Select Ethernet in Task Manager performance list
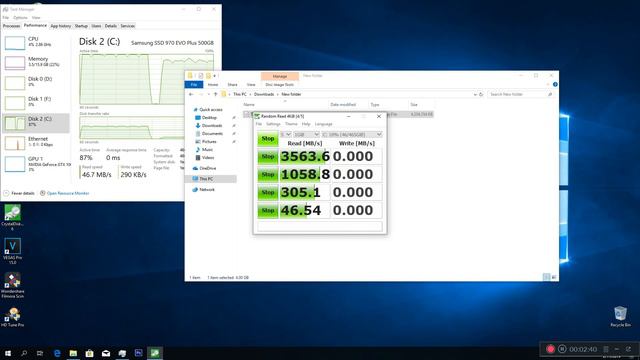640x360 pixels. tap(36, 142)
